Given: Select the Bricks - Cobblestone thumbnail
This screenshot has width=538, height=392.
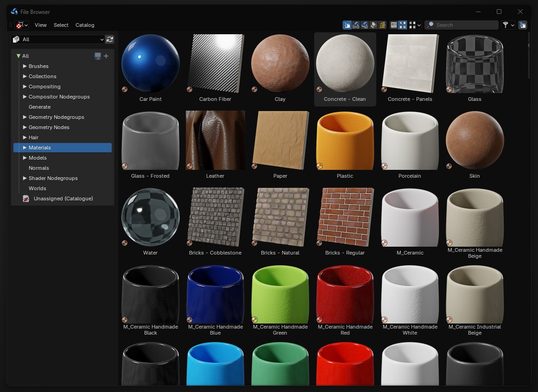Looking at the screenshot, I should point(215,217).
